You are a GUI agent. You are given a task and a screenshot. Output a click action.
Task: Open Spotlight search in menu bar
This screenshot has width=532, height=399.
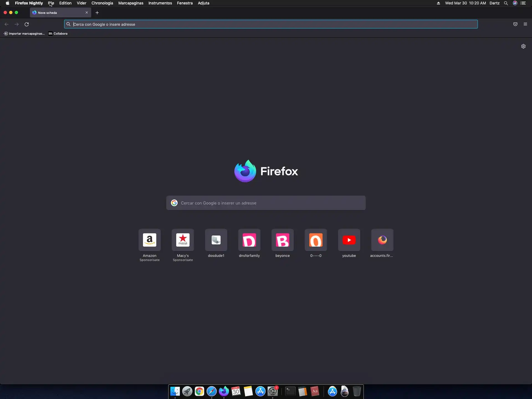pyautogui.click(x=506, y=3)
